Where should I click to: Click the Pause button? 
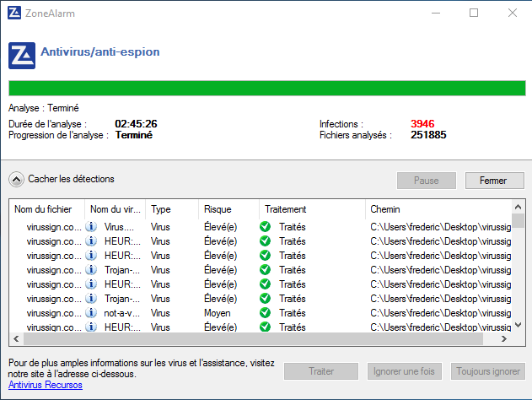(427, 181)
